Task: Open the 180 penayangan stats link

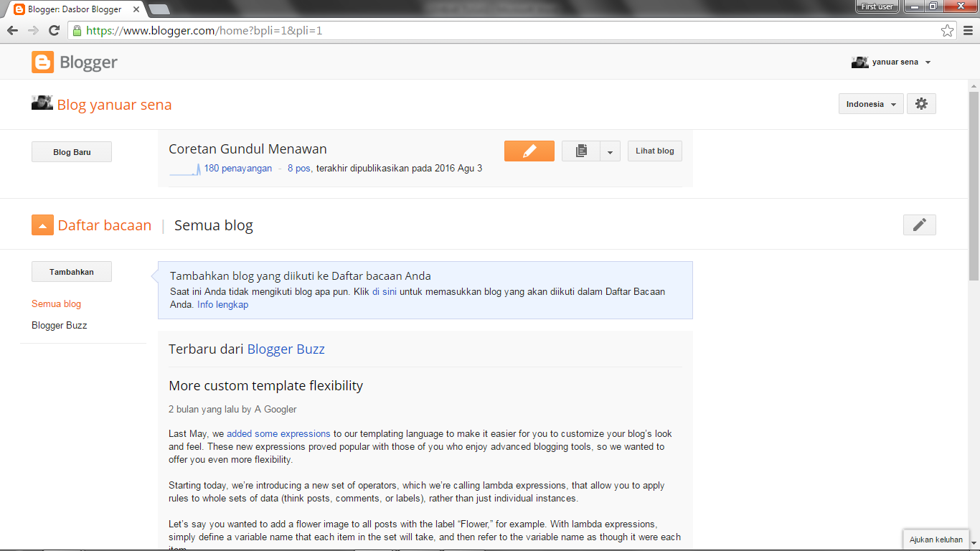Action: (x=238, y=169)
